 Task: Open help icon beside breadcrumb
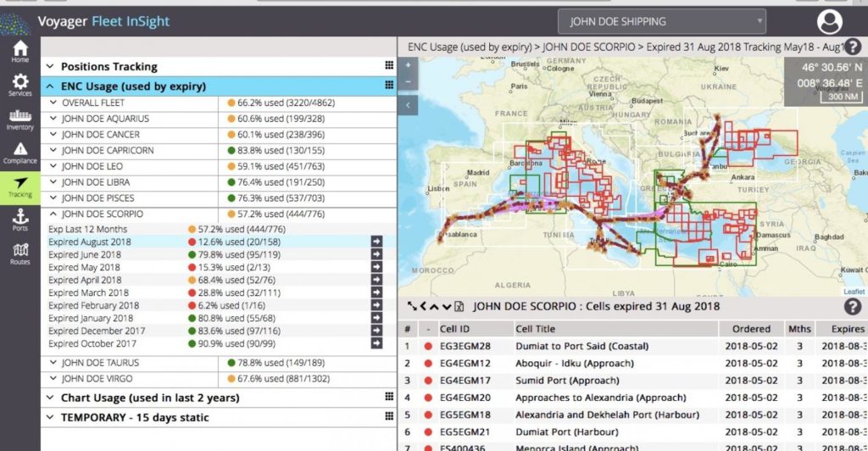pos(853,47)
